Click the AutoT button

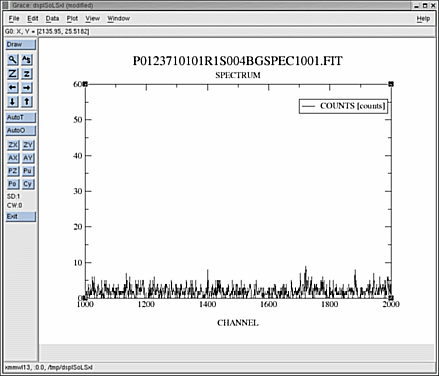(21, 117)
